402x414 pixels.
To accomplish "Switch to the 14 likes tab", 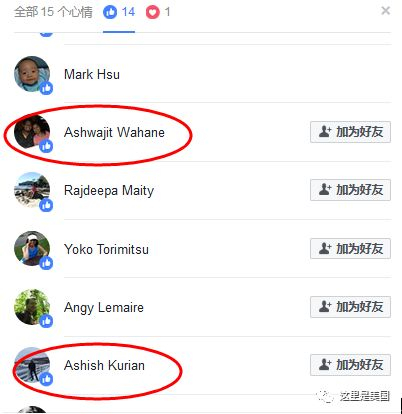I will coord(119,12).
